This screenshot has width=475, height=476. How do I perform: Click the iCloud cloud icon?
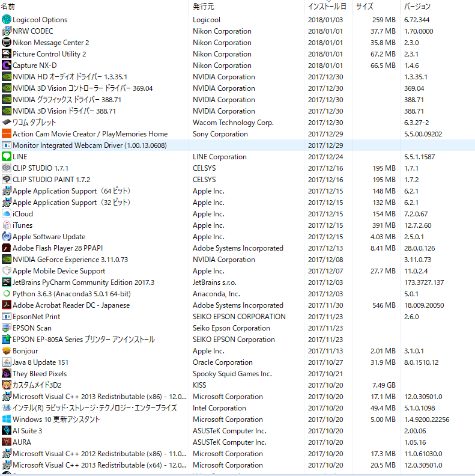coord(7,214)
